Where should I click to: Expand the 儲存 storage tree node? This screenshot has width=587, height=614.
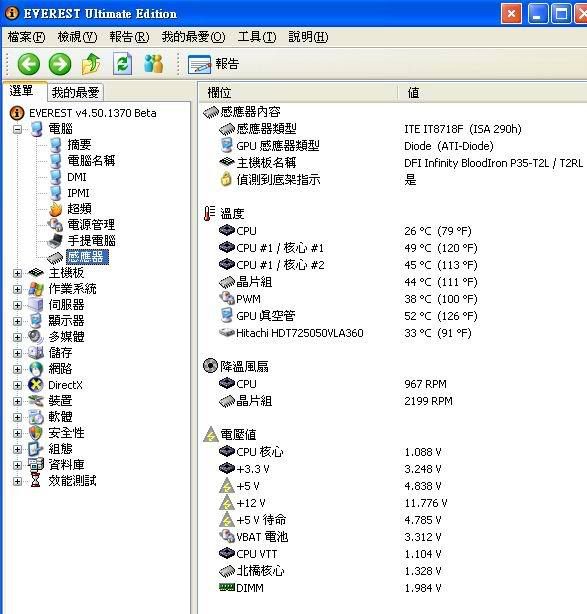coord(17,353)
